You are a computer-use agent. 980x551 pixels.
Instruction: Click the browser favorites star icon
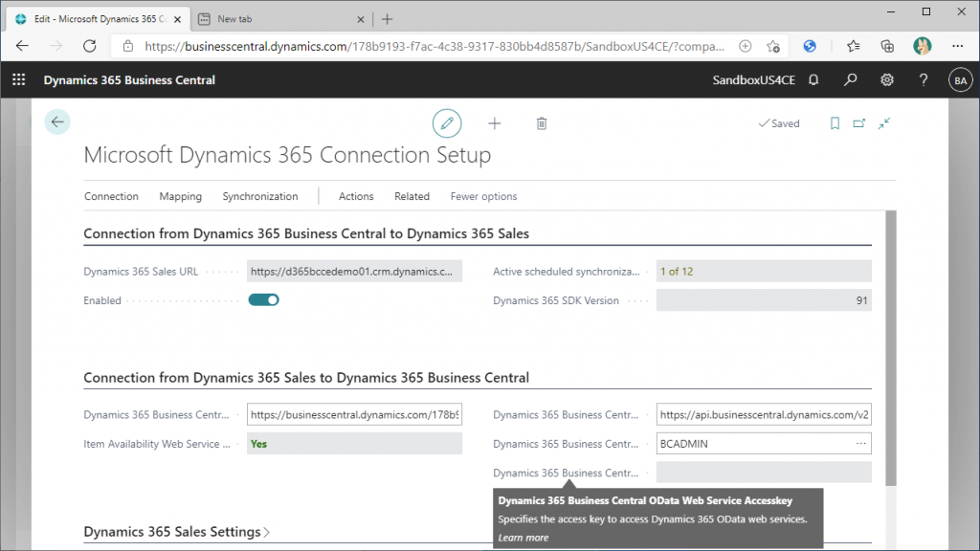[853, 46]
